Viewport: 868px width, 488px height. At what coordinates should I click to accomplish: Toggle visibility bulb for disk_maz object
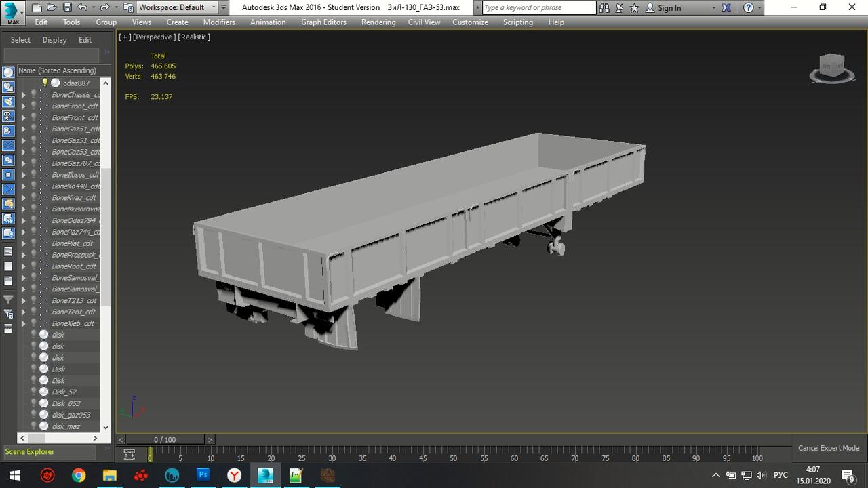[x=33, y=426]
